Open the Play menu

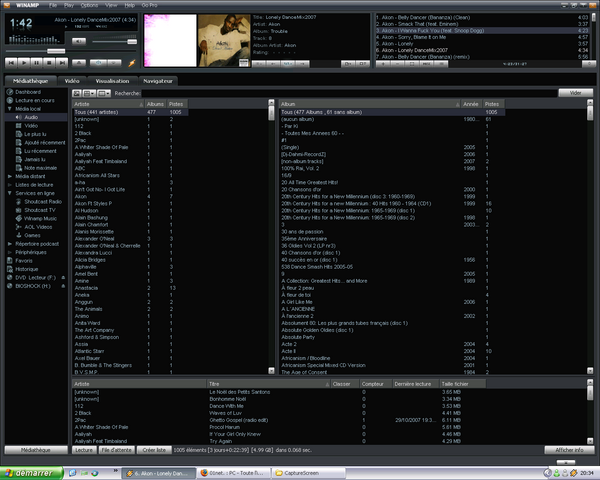coord(69,5)
